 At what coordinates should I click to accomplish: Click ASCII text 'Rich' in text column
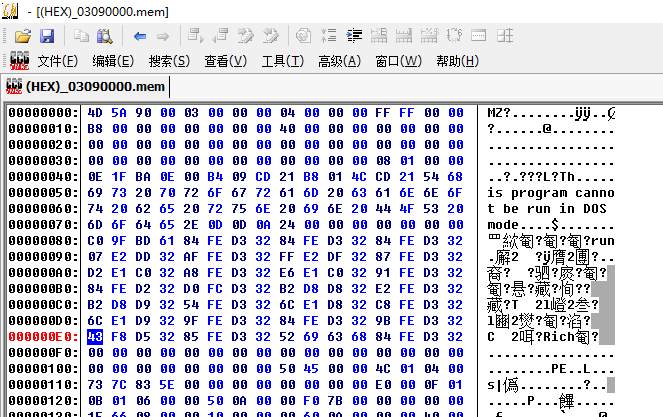(x=559, y=337)
